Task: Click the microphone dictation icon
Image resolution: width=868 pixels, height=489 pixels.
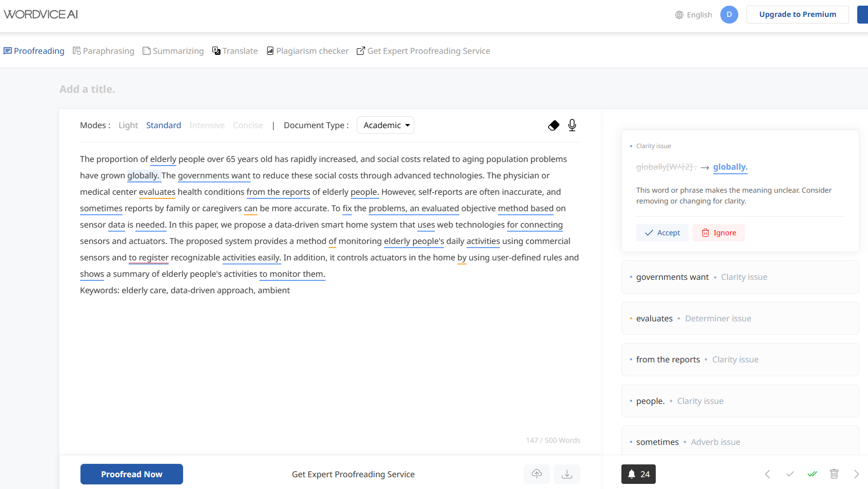Action: 572,125
